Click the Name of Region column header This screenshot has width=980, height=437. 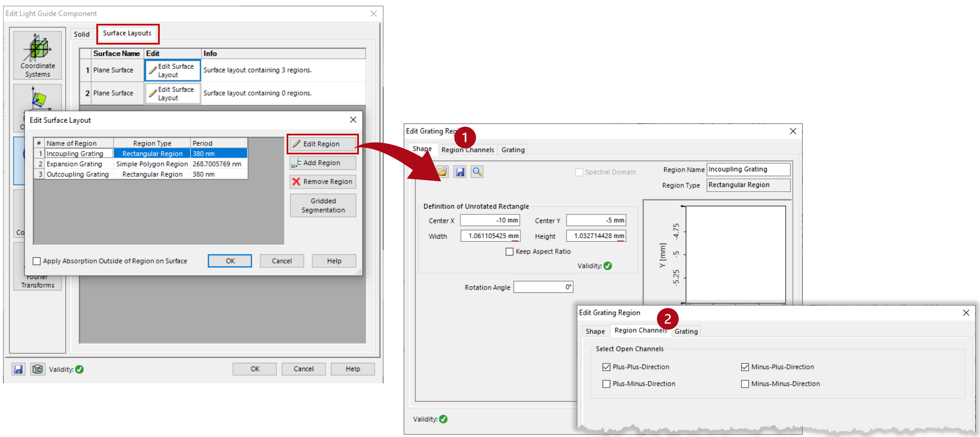pos(79,144)
